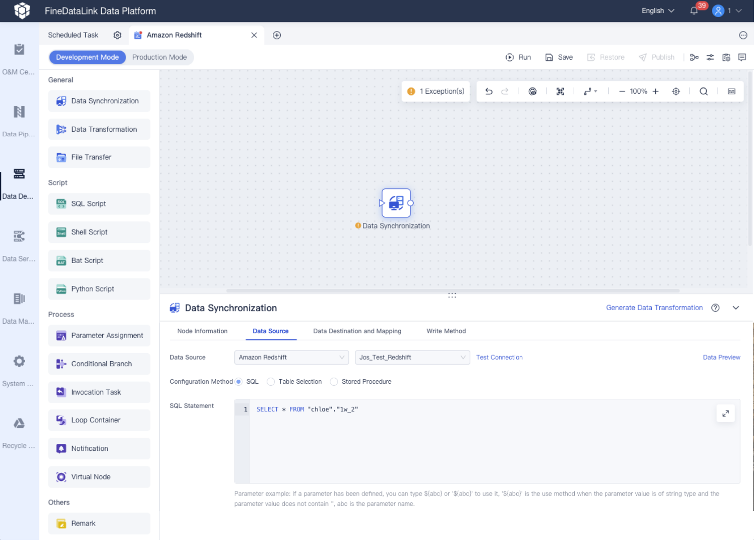Open Jos_Test_Redshift connection dropdown
756x541 pixels.
pyautogui.click(x=413, y=357)
